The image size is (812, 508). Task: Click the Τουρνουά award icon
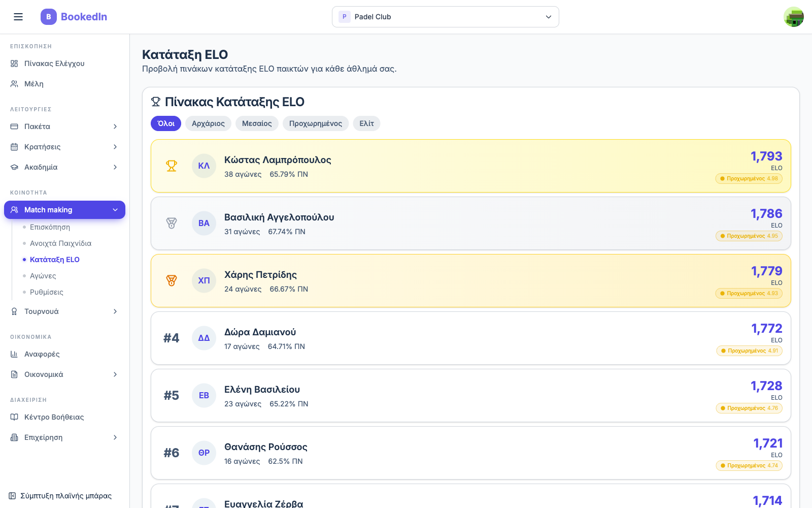(x=14, y=311)
